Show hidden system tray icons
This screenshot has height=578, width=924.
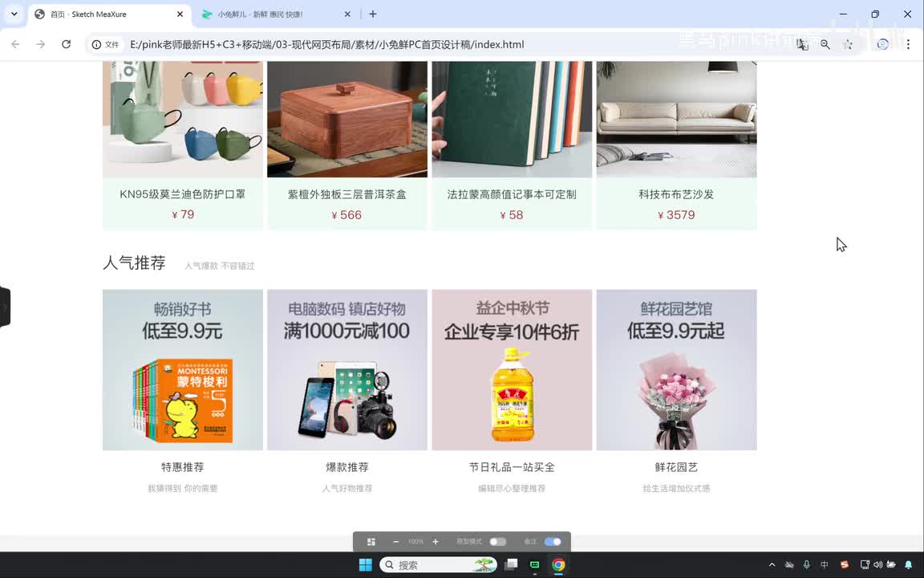coord(772,565)
